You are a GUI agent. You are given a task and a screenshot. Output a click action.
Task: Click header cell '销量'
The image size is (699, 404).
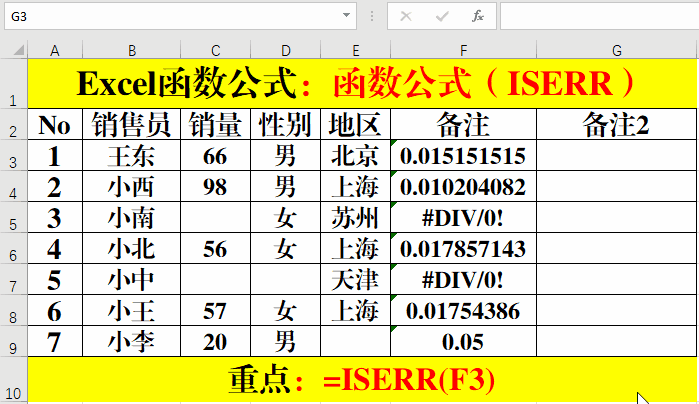pyautogui.click(x=215, y=124)
